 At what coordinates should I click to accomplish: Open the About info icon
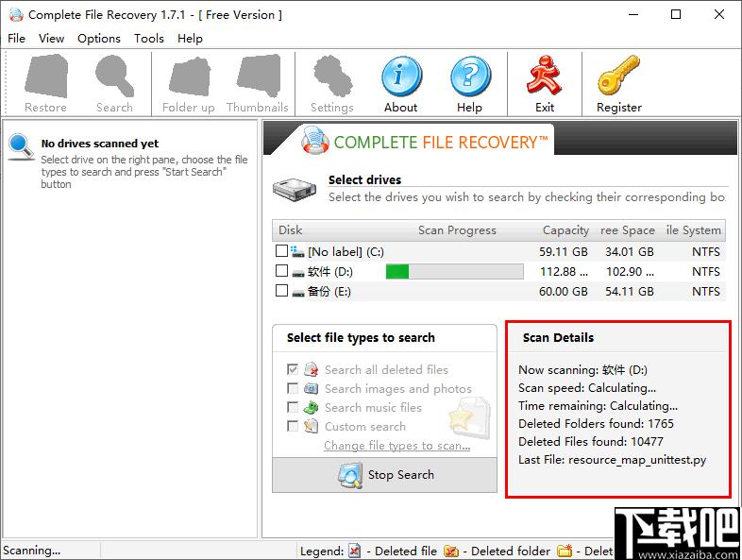401,76
